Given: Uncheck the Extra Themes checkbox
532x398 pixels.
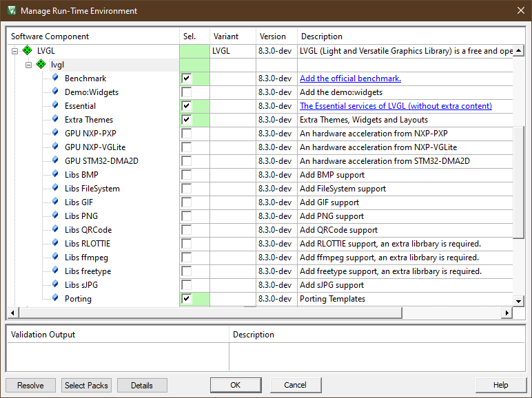Looking at the screenshot, I should (186, 120).
